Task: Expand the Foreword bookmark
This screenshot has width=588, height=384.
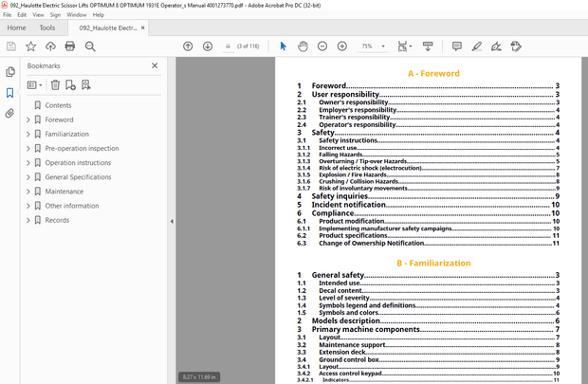Action: [x=28, y=119]
